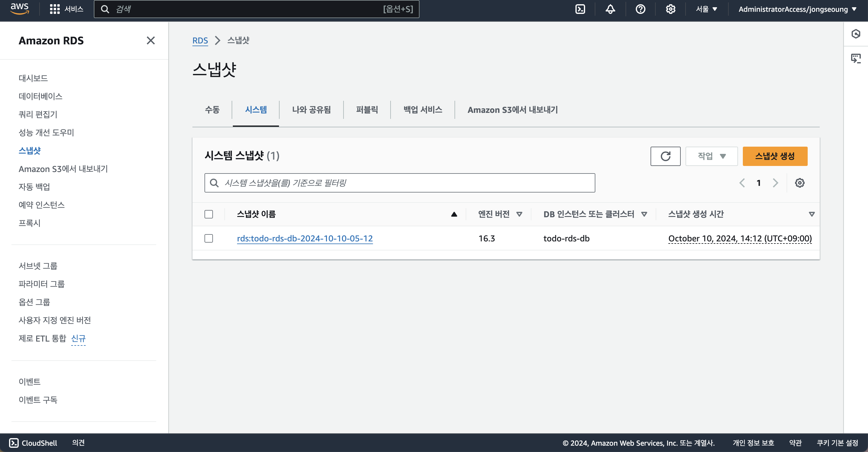Open console settings gear in top bar

[670, 9]
